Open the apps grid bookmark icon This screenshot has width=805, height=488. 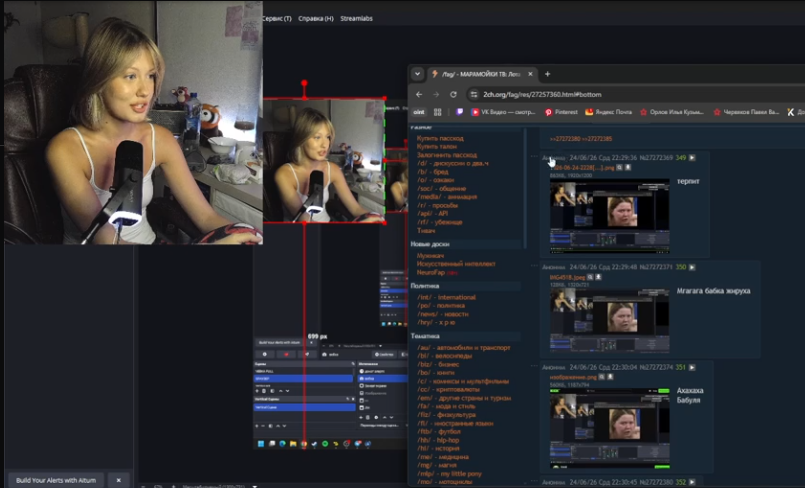point(438,112)
